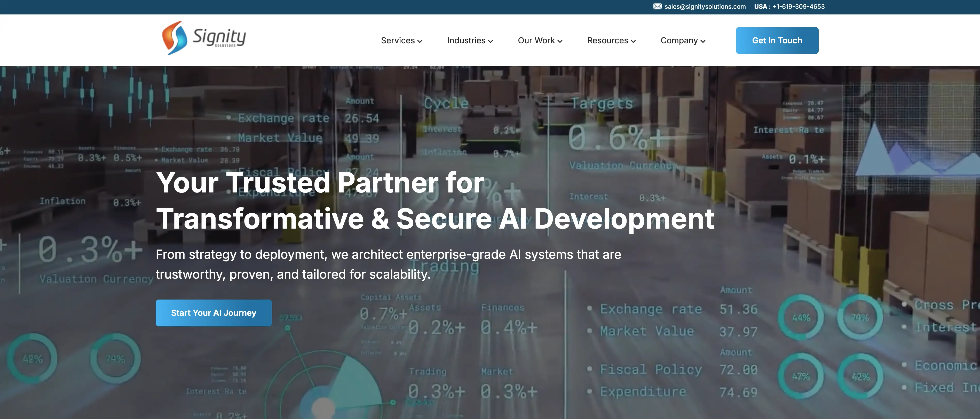Open the Company menu

[683, 40]
